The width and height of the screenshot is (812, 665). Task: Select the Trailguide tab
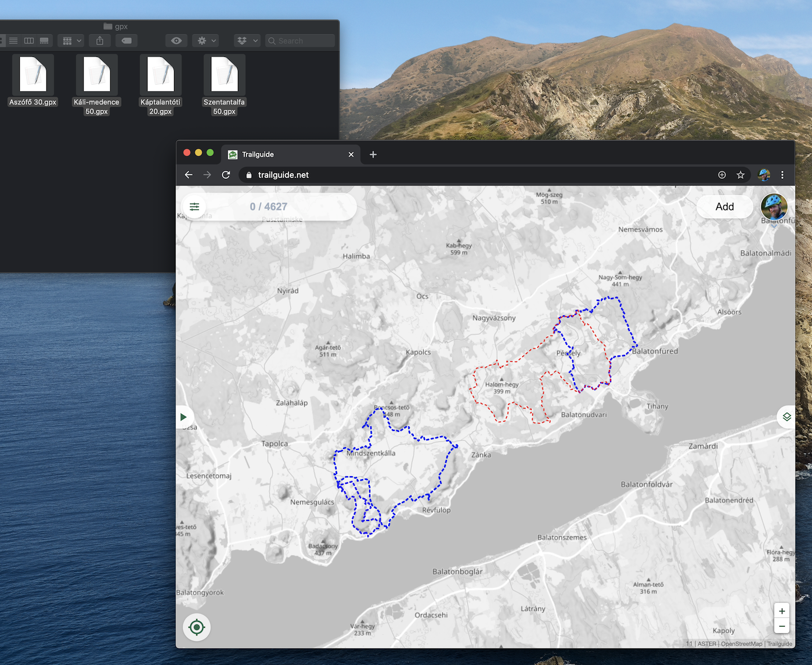(x=291, y=154)
